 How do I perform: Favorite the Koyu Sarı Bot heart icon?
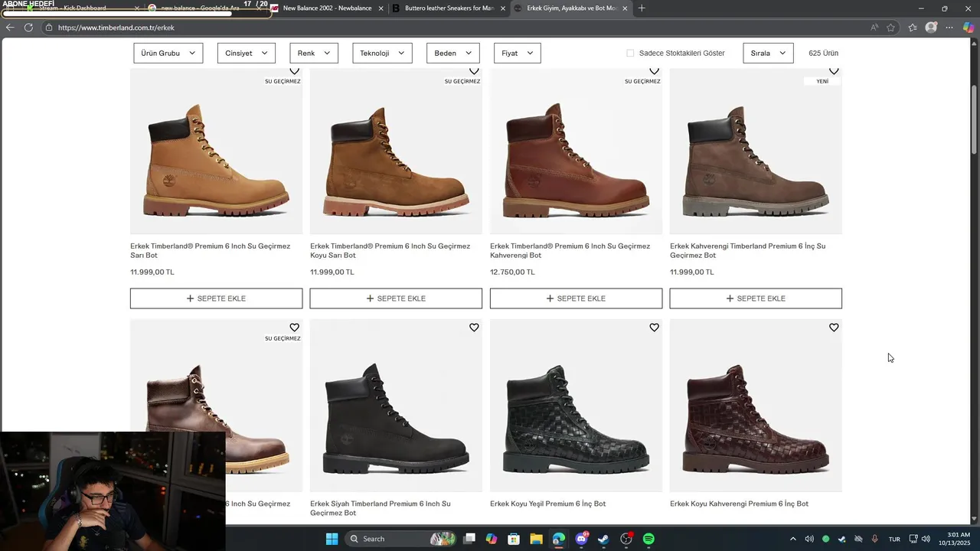tap(474, 71)
